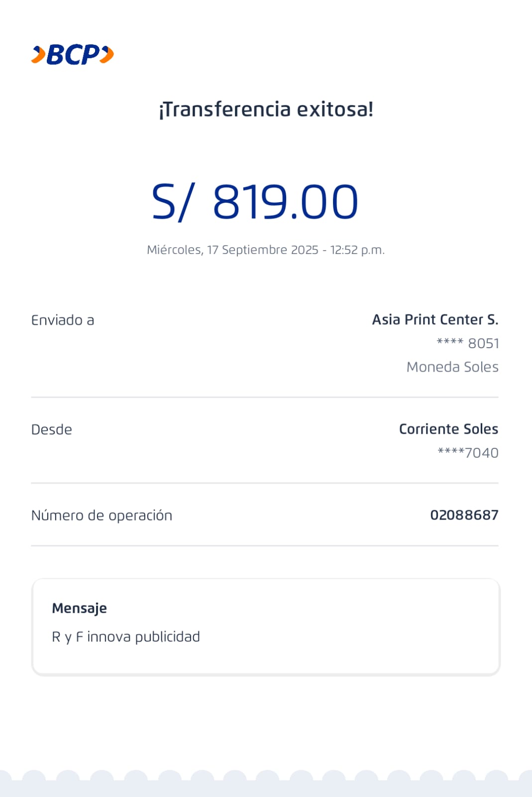532x797 pixels.
Task: Click recipient account number ending 8051
Action: [x=467, y=343]
